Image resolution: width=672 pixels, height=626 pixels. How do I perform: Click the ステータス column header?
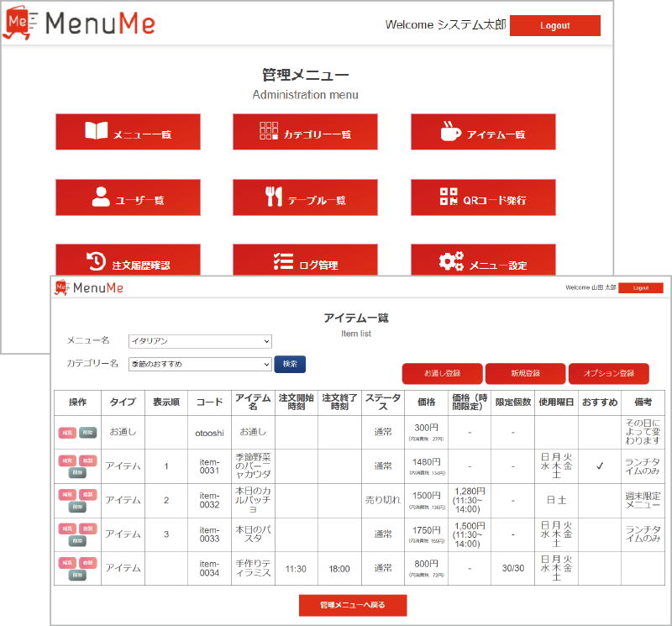tap(383, 402)
